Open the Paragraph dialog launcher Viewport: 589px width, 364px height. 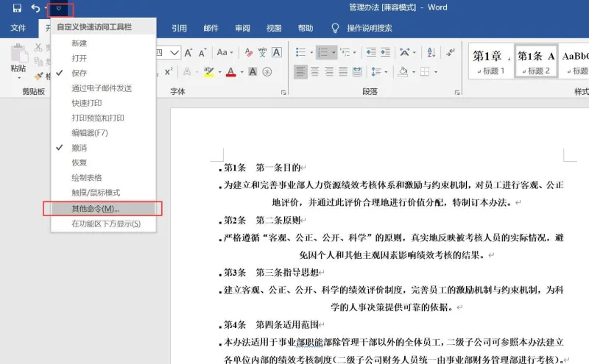(457, 93)
